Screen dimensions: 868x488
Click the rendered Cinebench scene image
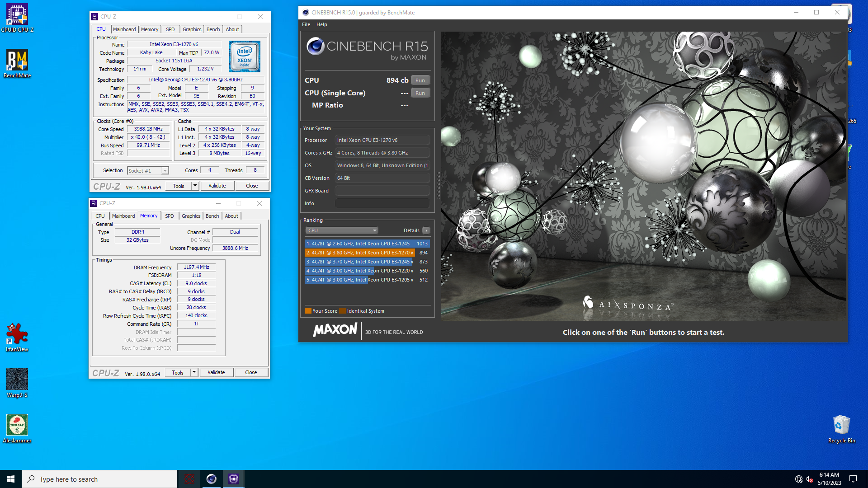644,176
